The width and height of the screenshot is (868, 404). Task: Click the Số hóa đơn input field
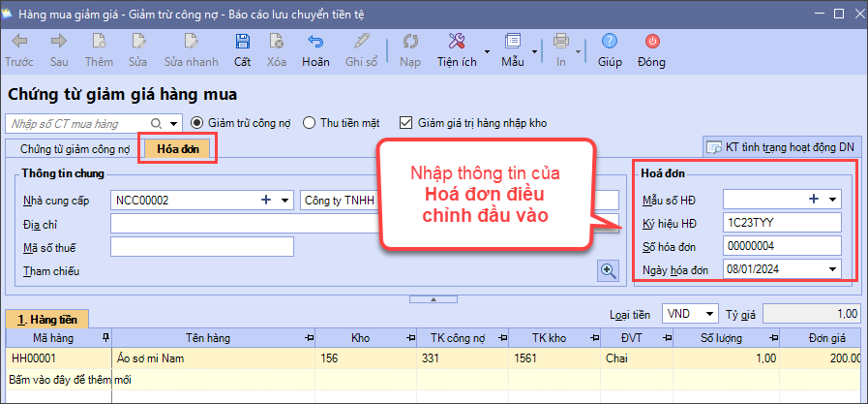pyautogui.click(x=782, y=246)
